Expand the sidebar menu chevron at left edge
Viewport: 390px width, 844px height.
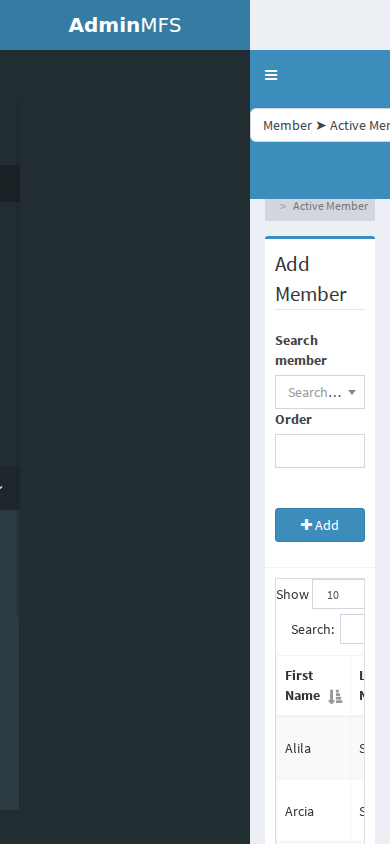[x=2, y=488]
